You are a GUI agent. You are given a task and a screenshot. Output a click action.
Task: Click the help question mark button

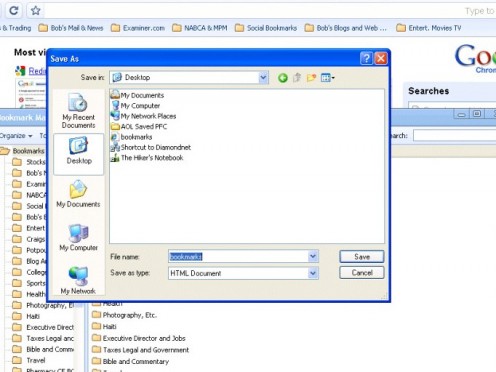(x=366, y=59)
